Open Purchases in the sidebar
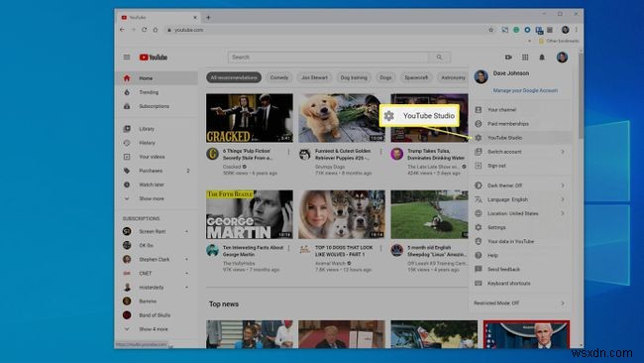 (x=157, y=171)
